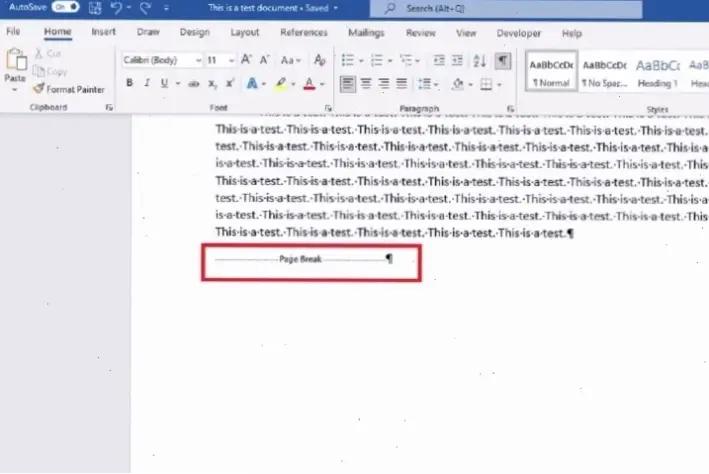
Task: Open the Clipboard dialog launcher
Action: tap(109, 108)
